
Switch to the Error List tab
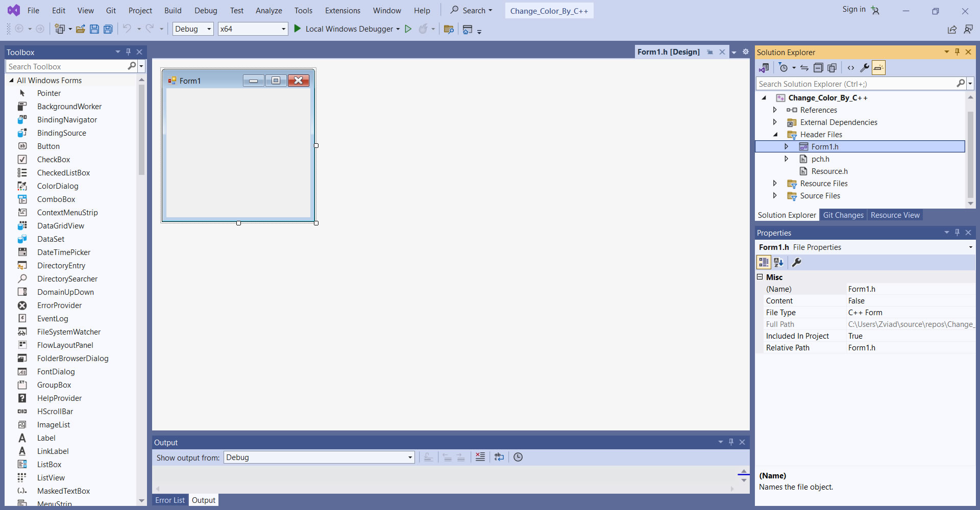[170, 500]
